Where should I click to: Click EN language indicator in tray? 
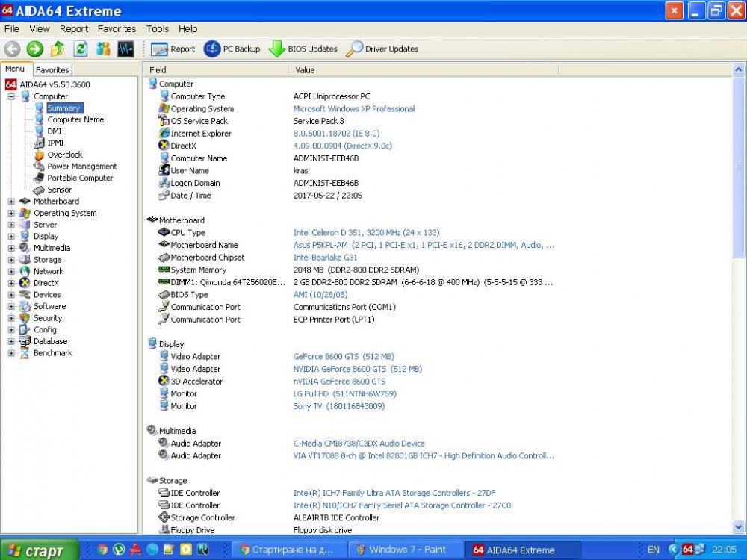click(x=653, y=550)
